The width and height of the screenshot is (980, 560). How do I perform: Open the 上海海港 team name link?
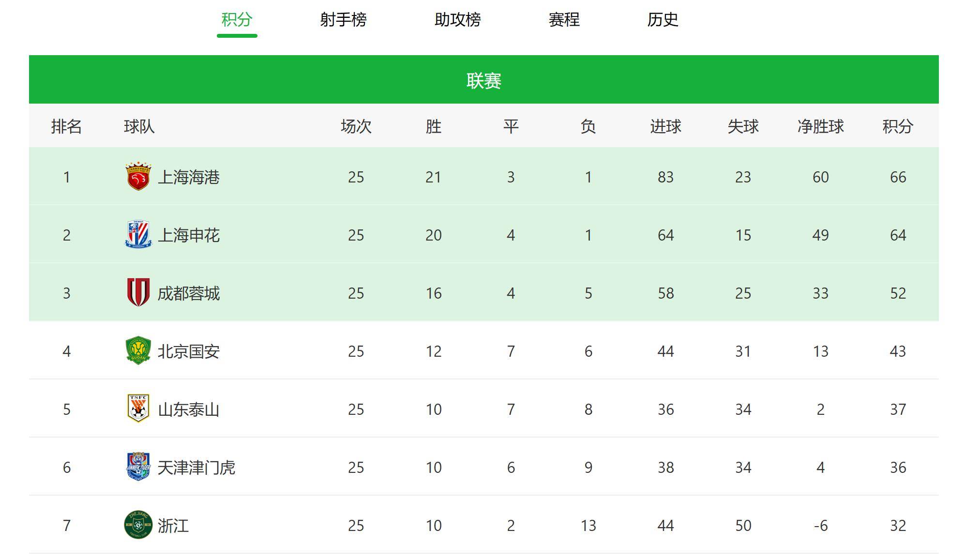click(x=189, y=177)
